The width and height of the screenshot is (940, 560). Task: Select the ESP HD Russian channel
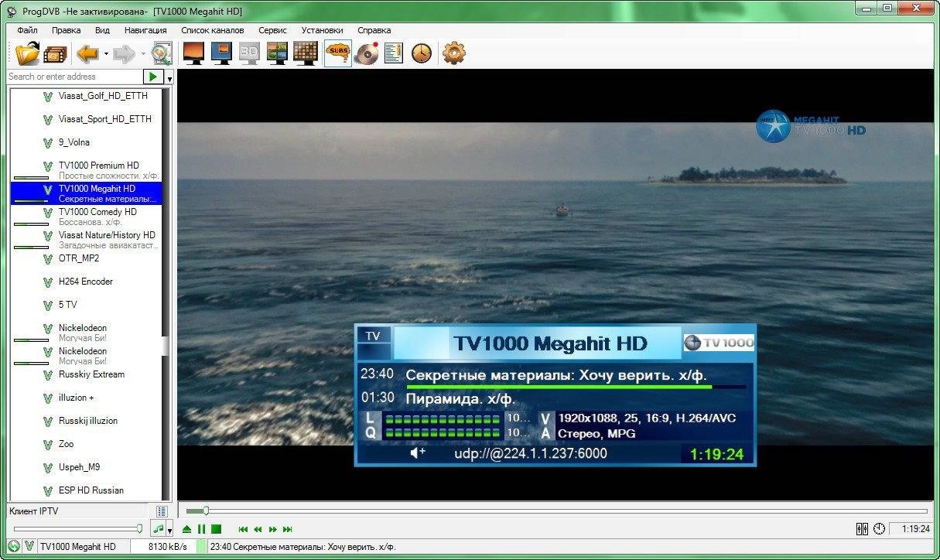[87, 490]
